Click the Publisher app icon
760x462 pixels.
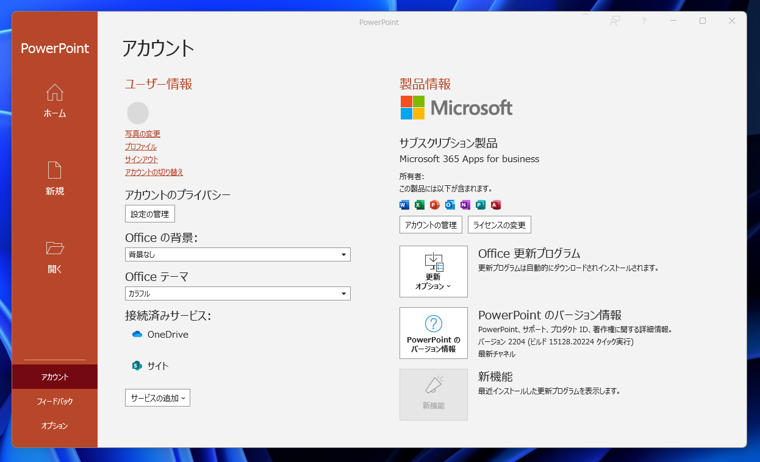tap(480, 205)
